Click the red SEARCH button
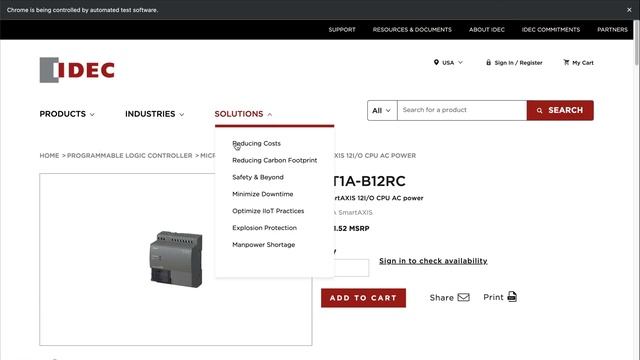 pyautogui.click(x=560, y=110)
